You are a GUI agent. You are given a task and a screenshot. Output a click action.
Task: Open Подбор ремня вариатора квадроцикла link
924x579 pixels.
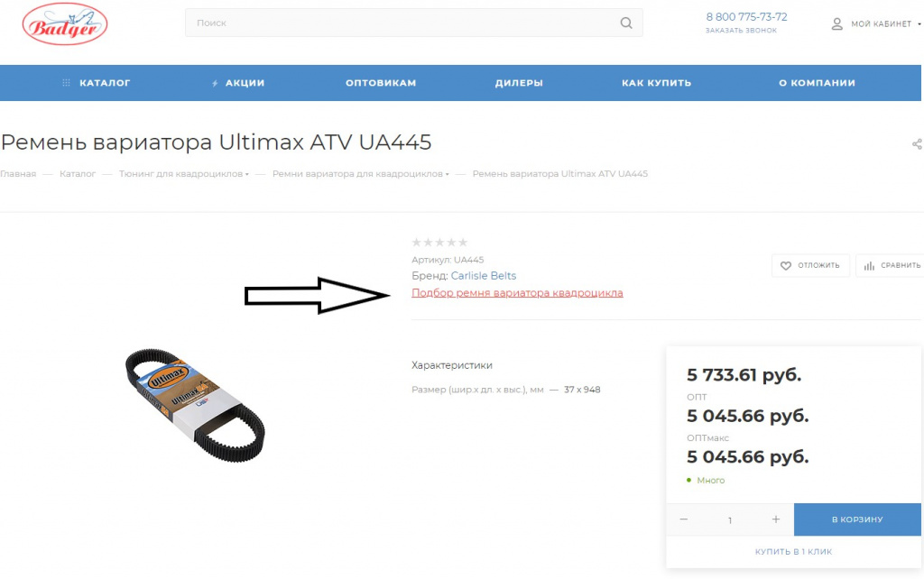pos(517,293)
